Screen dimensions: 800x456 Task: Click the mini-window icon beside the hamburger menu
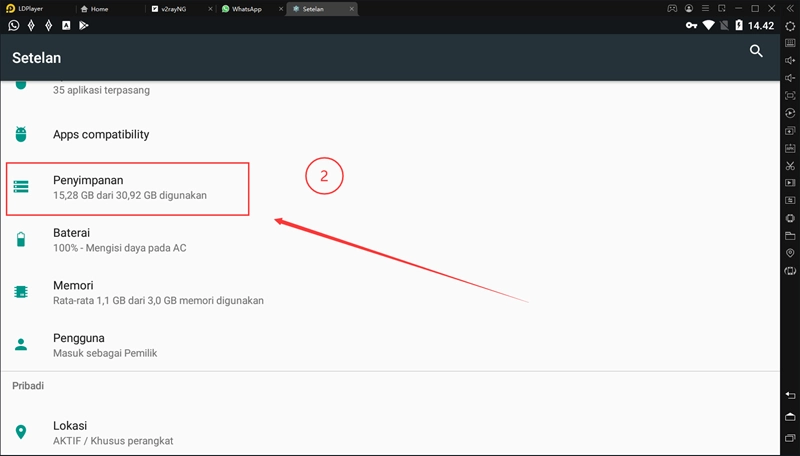pyautogui.click(x=721, y=9)
